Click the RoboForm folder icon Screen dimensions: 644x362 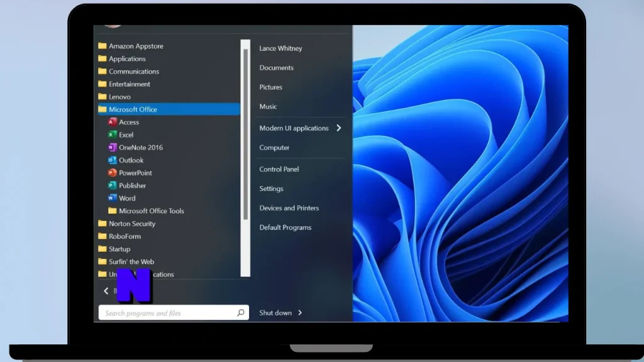103,236
